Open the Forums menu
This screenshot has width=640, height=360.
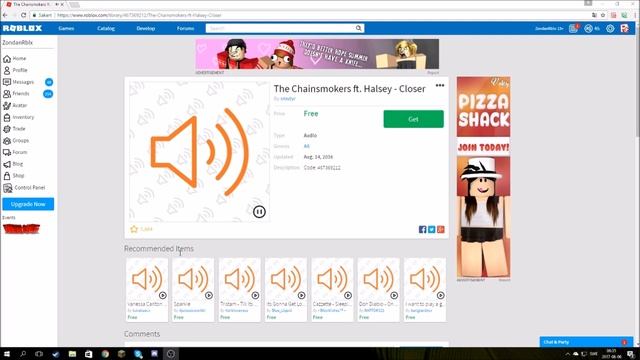tap(185, 28)
